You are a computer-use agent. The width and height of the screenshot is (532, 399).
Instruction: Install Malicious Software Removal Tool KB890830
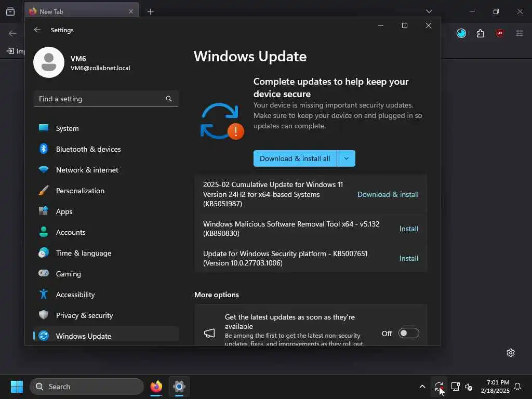coord(408,229)
